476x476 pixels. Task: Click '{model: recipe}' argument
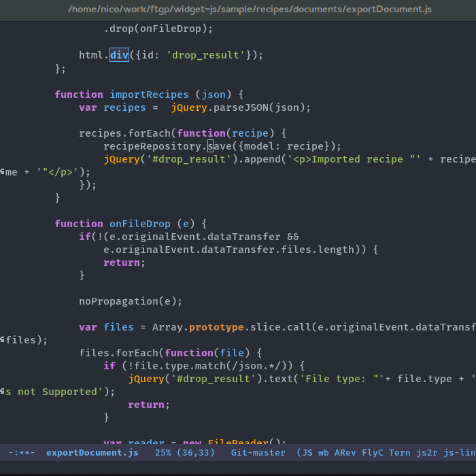284,146
